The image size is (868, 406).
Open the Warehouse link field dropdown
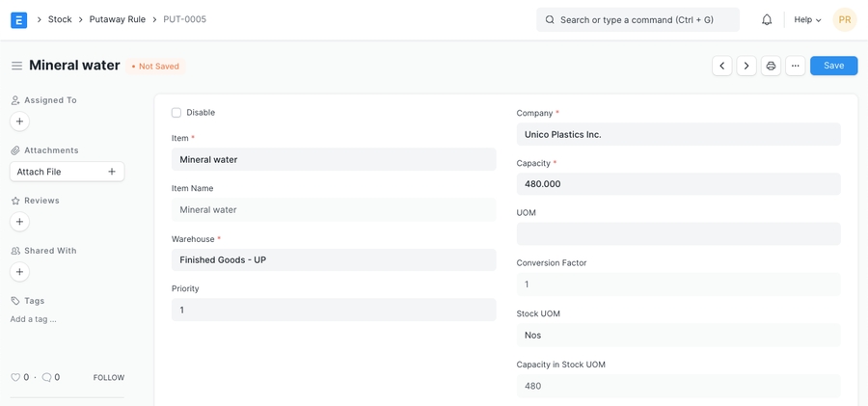tap(334, 260)
